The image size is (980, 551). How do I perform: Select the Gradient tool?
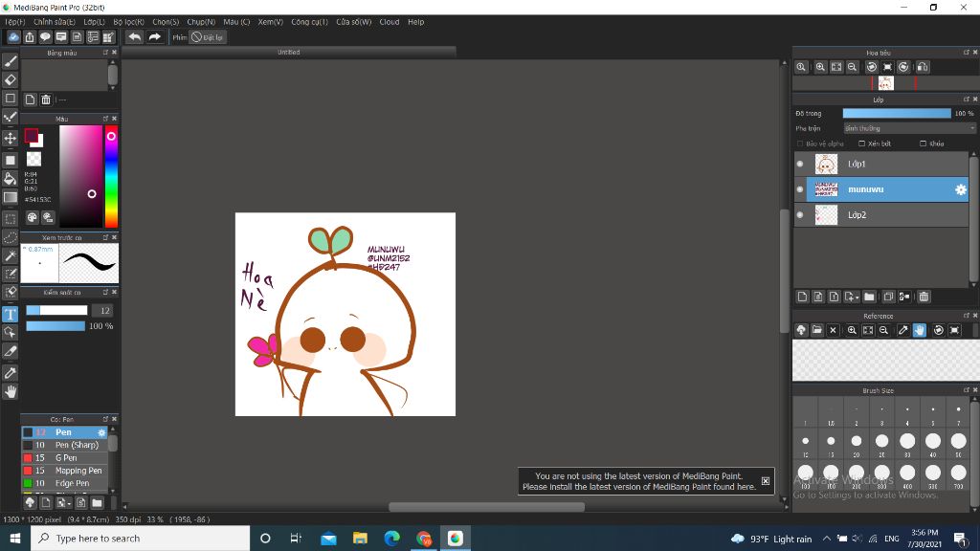[x=11, y=197]
